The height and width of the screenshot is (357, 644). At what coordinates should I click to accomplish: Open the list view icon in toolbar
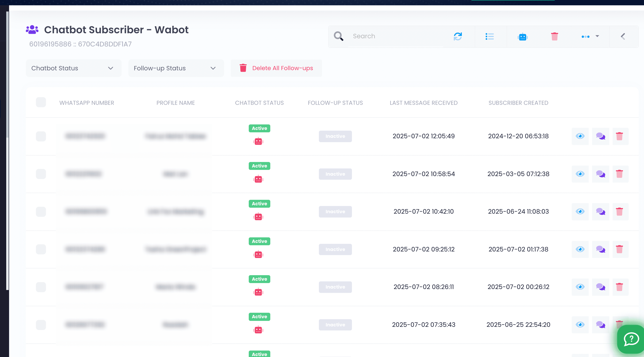[x=490, y=36]
